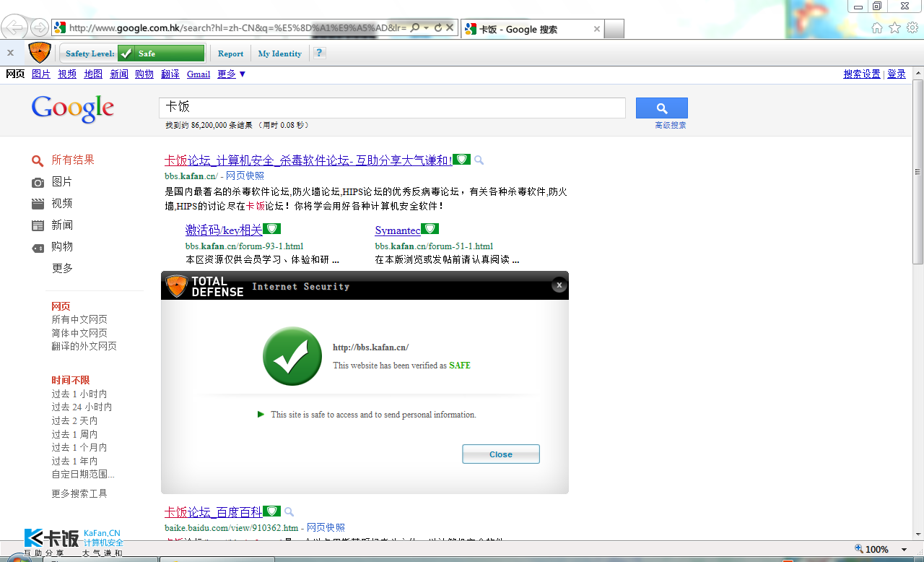The height and width of the screenshot is (562, 924).
Task: Go back with the browser Back arrow
Action: coord(15,27)
